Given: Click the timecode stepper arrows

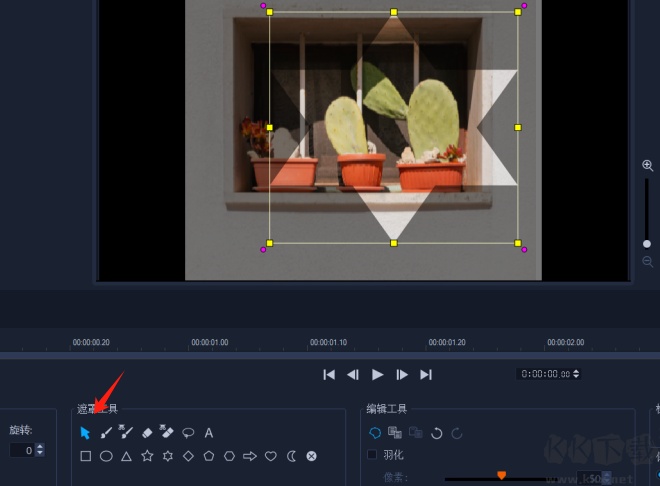Looking at the screenshot, I should pos(575,374).
